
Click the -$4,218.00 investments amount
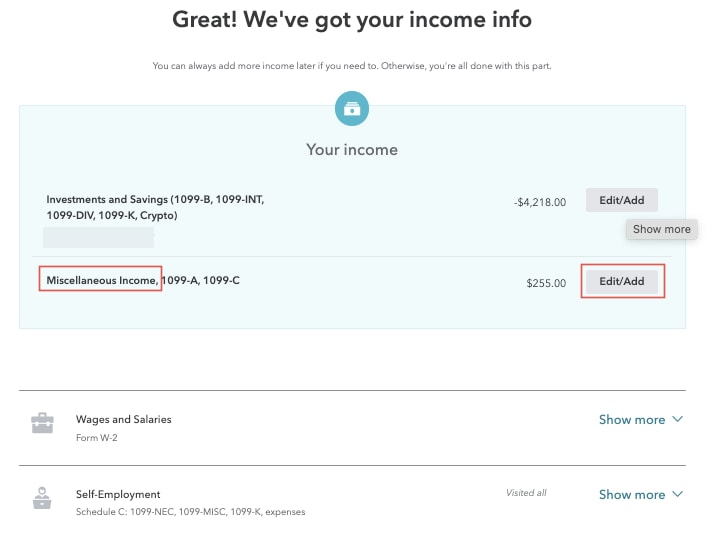coord(540,202)
